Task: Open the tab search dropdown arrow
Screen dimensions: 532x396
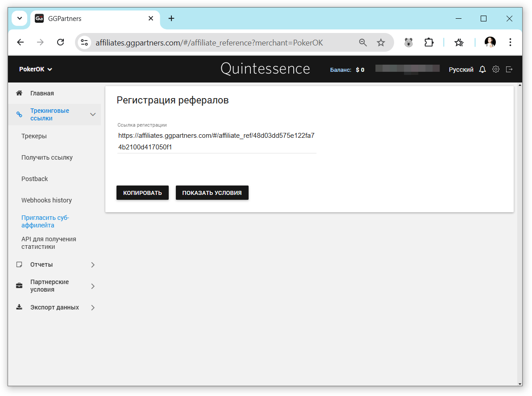Action: 20,18
